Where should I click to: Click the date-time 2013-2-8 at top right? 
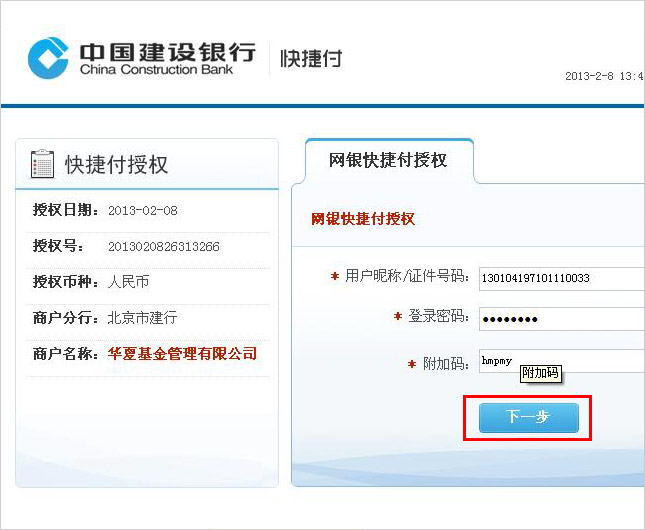604,76
